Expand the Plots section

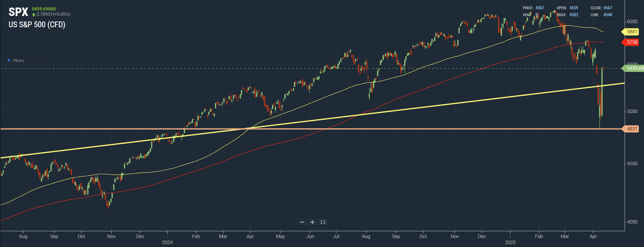[16, 61]
